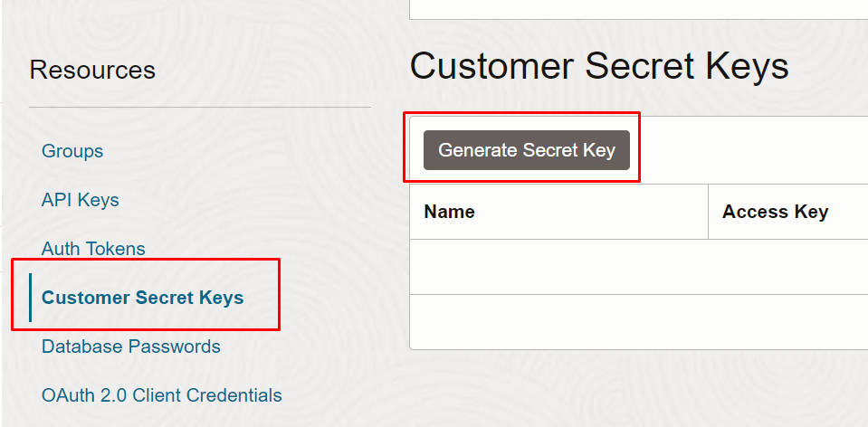Click the divider line under Resources
The height and width of the screenshot is (427, 868).
click(x=200, y=107)
